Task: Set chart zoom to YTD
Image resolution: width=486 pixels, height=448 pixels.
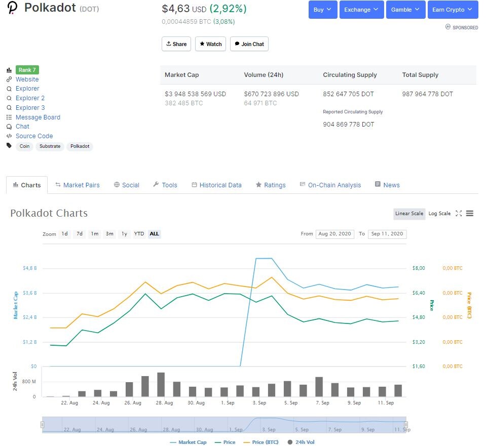Action: point(139,234)
